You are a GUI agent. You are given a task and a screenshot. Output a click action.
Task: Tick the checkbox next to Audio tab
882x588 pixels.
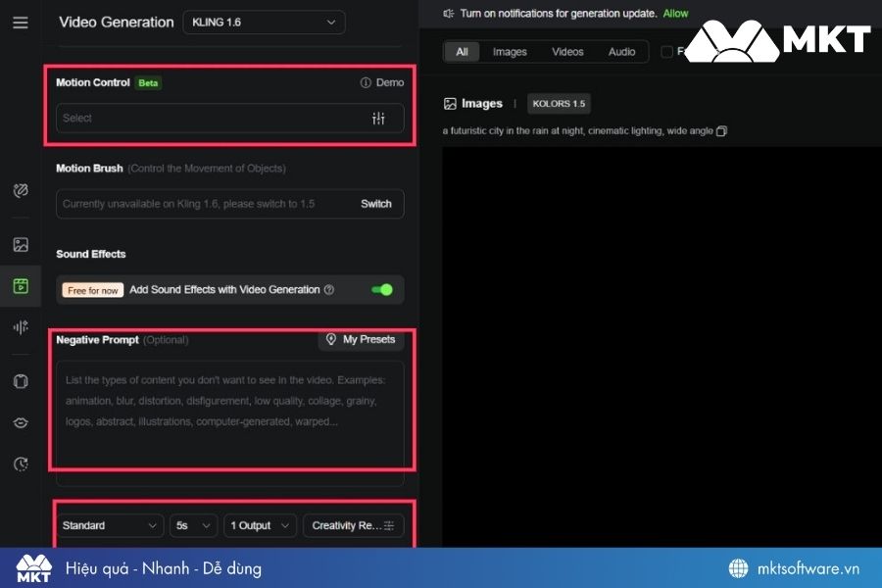click(x=666, y=52)
